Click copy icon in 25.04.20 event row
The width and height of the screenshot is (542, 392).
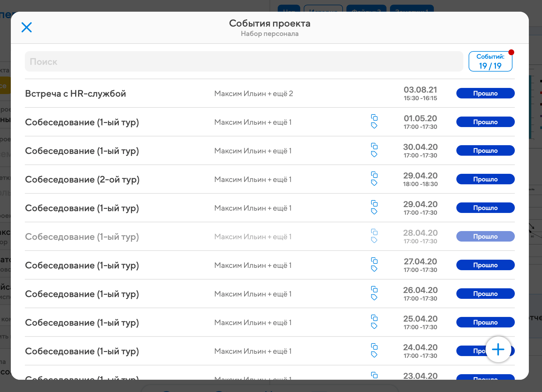(374, 318)
